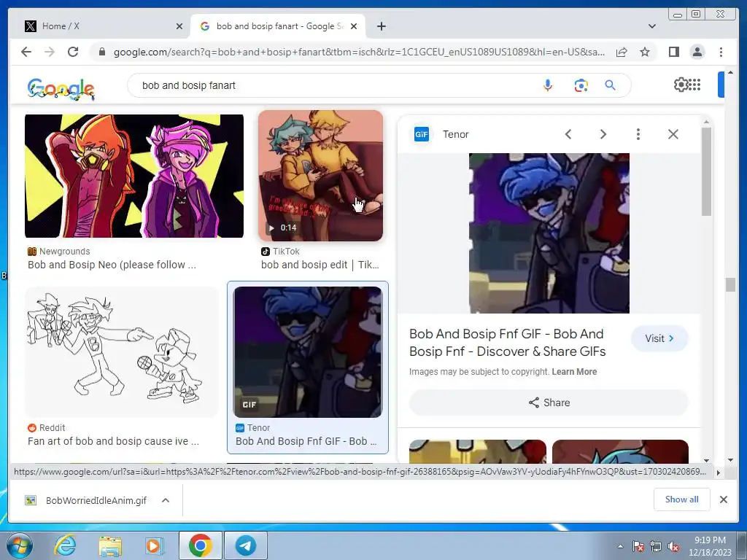Click the Visit button

(x=659, y=338)
